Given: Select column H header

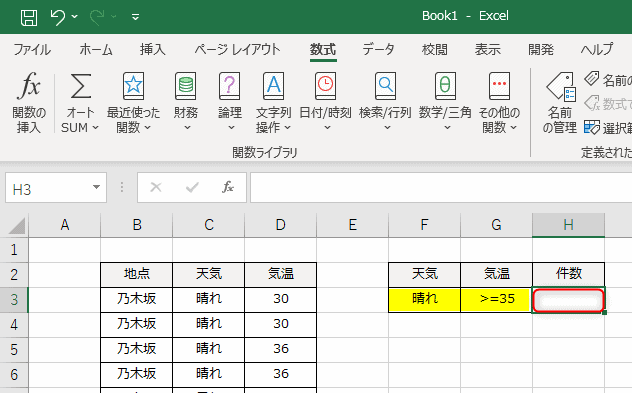Looking at the screenshot, I should tap(568, 225).
